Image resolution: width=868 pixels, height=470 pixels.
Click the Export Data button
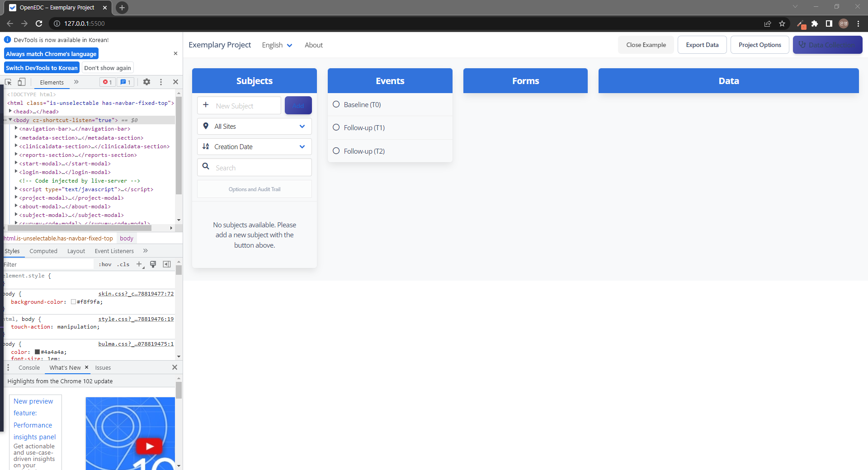[x=702, y=45]
